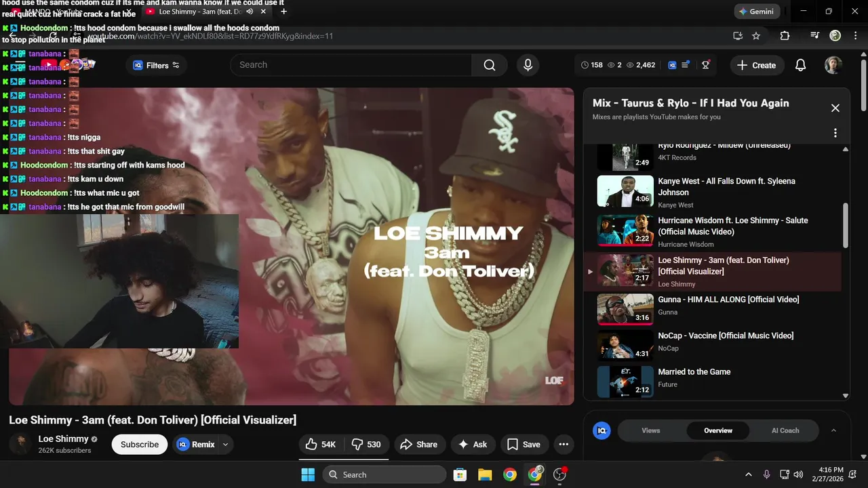Click the clock 158 stat
The height and width of the screenshot is (488, 868).
click(x=592, y=65)
